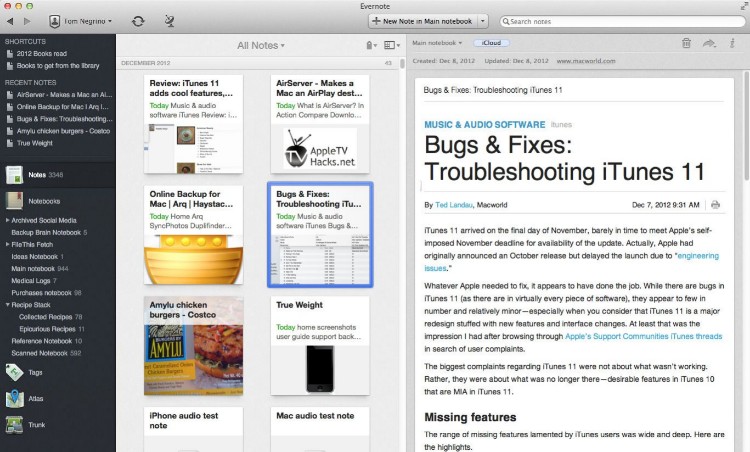Open the True Weight note card
The image size is (750, 452).
point(320,346)
